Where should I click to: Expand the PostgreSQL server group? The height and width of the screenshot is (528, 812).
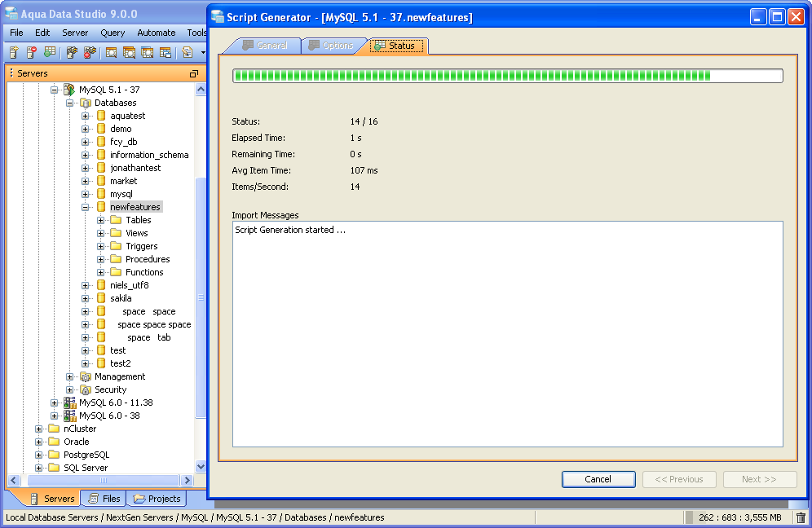pyautogui.click(x=38, y=455)
